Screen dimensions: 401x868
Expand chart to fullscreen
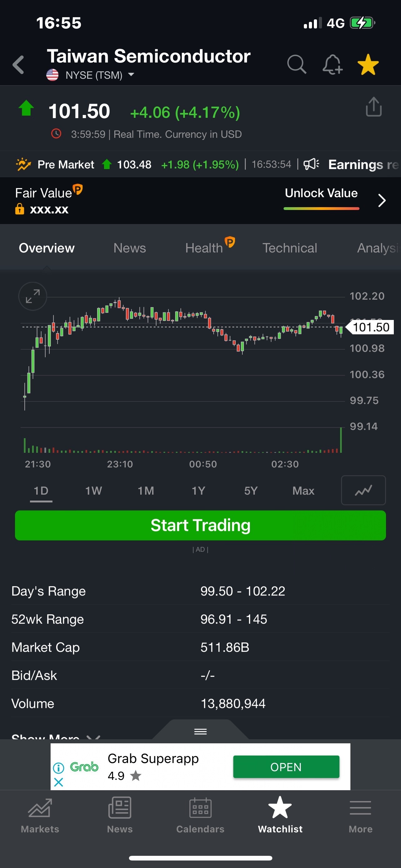click(x=33, y=296)
